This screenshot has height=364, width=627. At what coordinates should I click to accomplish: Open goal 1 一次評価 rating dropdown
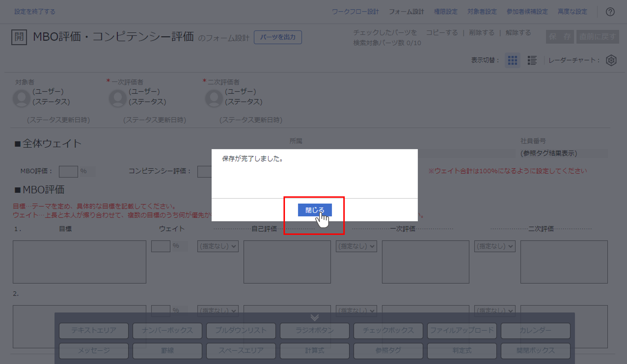(356, 246)
